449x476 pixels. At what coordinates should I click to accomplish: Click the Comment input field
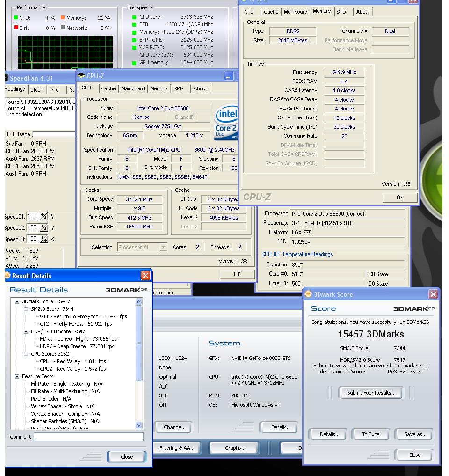point(88,437)
